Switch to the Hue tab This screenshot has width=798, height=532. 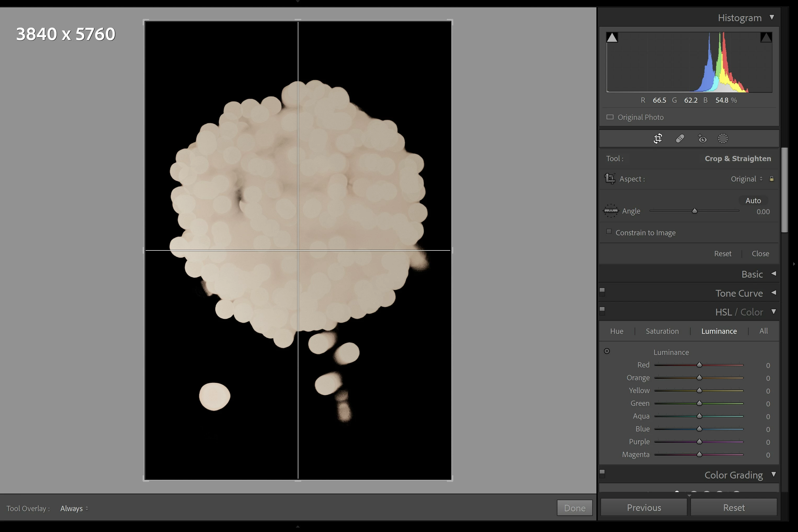tap(616, 331)
